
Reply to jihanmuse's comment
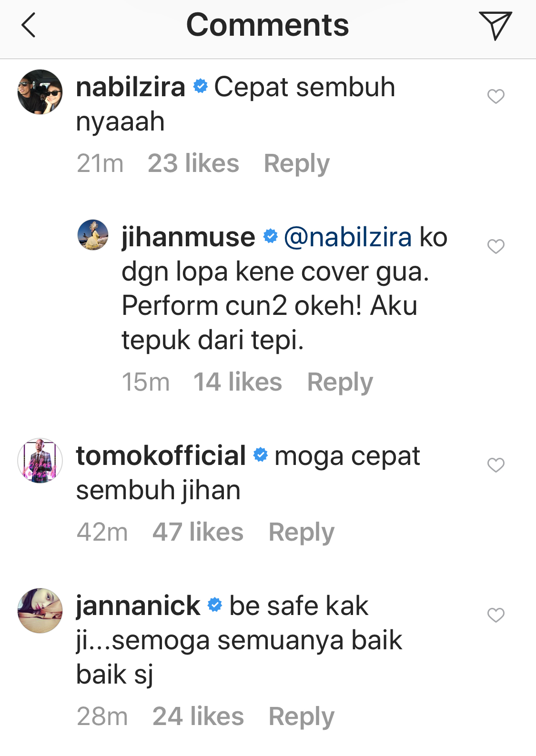coord(340,383)
